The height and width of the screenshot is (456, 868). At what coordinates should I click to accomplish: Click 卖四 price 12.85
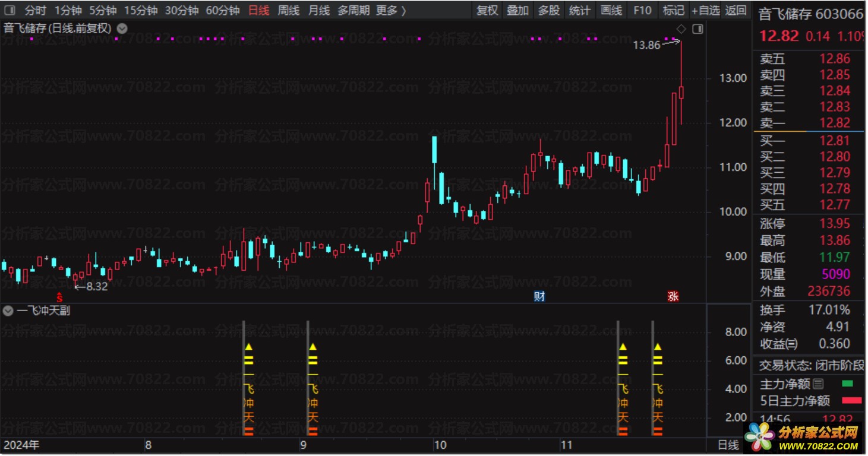coord(835,75)
